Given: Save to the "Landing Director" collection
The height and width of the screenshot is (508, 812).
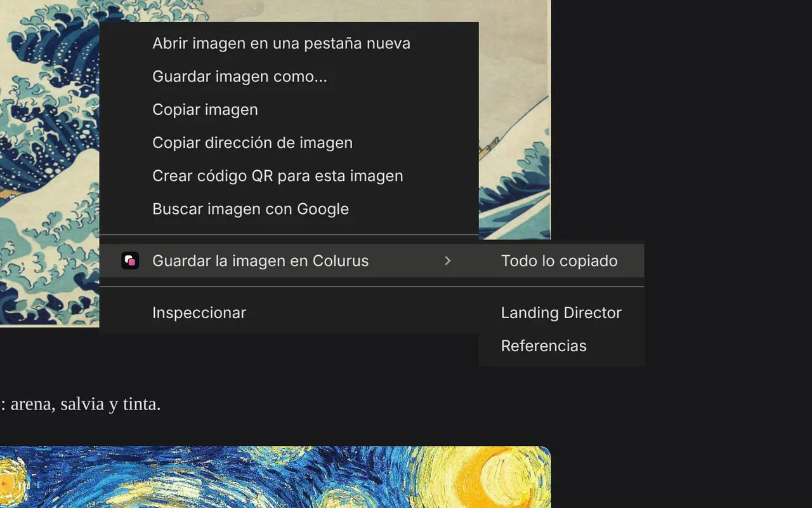Looking at the screenshot, I should 561,312.
